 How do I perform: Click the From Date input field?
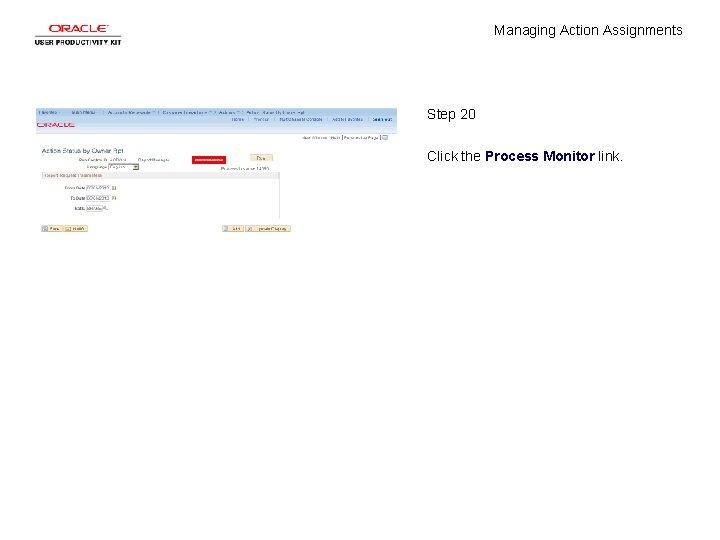click(98, 188)
